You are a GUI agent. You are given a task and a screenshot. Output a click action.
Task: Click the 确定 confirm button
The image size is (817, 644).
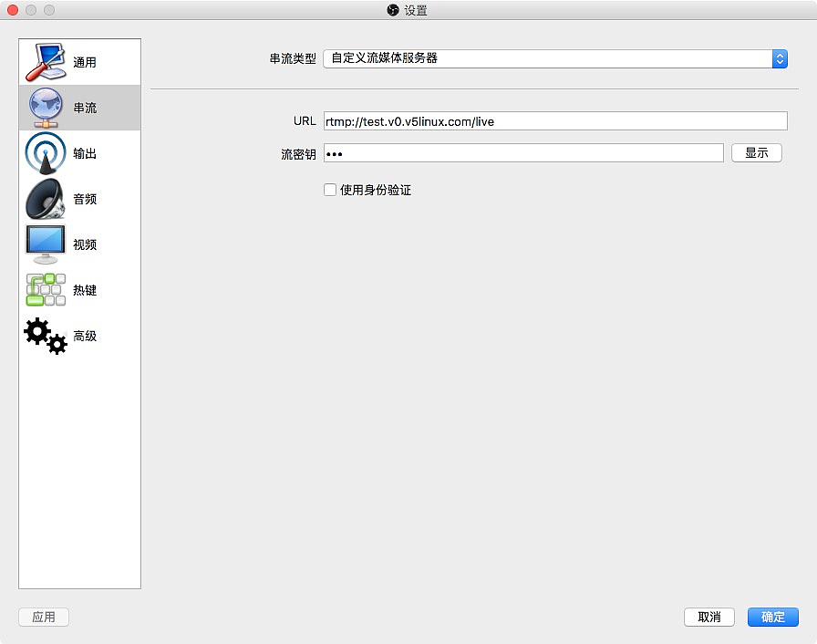(x=772, y=617)
